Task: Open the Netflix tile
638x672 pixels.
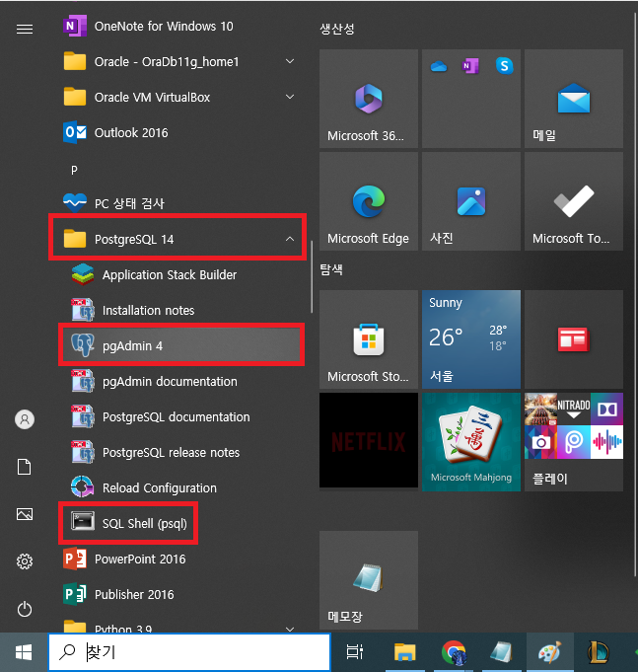Action: [369, 440]
